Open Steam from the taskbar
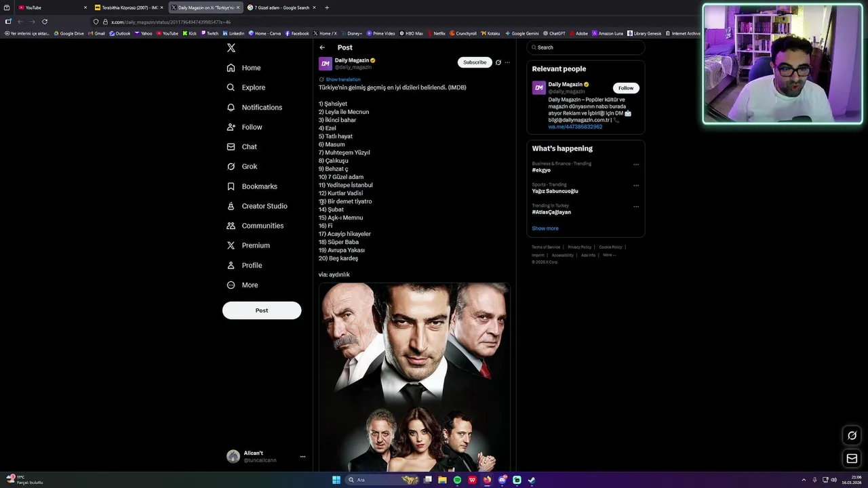The image size is (868, 488). [532, 480]
